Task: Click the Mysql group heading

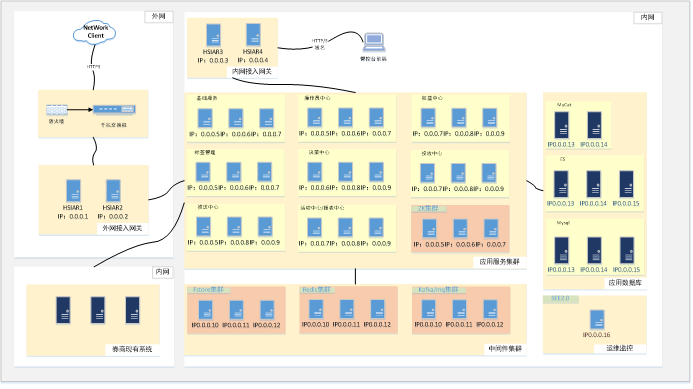Action: [x=564, y=223]
